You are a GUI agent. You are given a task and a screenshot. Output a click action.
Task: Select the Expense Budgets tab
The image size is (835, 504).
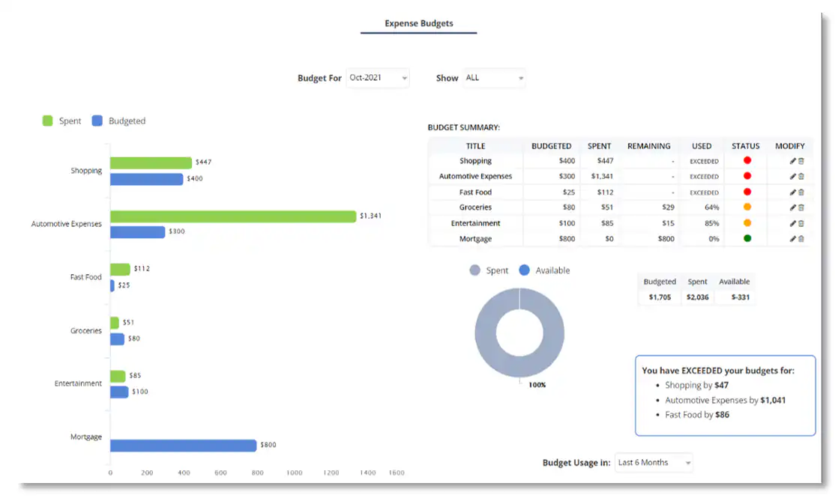418,23
